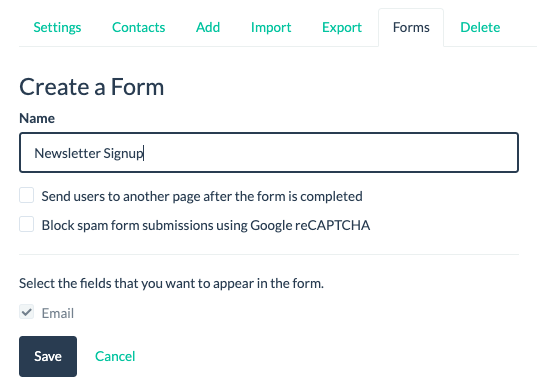This screenshot has height=392, width=537.
Task: Open the Delete tab
Action: click(x=480, y=27)
